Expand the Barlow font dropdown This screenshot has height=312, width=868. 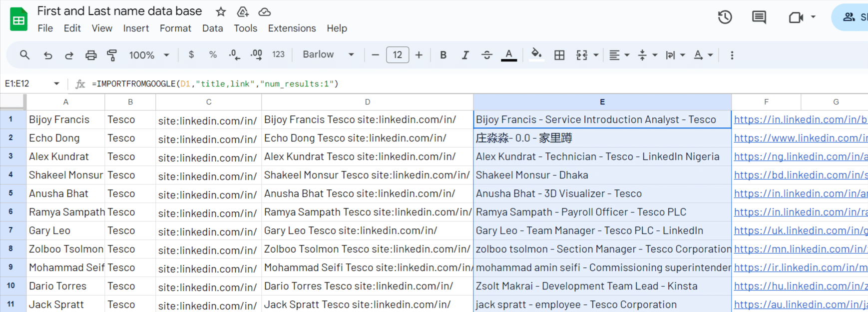[328, 54]
